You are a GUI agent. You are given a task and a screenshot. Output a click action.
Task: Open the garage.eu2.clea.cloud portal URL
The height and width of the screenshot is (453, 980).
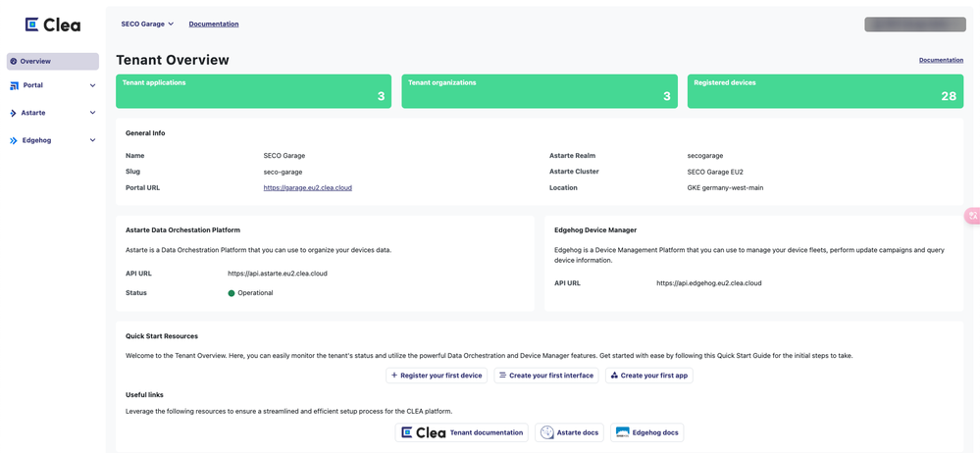[307, 188]
